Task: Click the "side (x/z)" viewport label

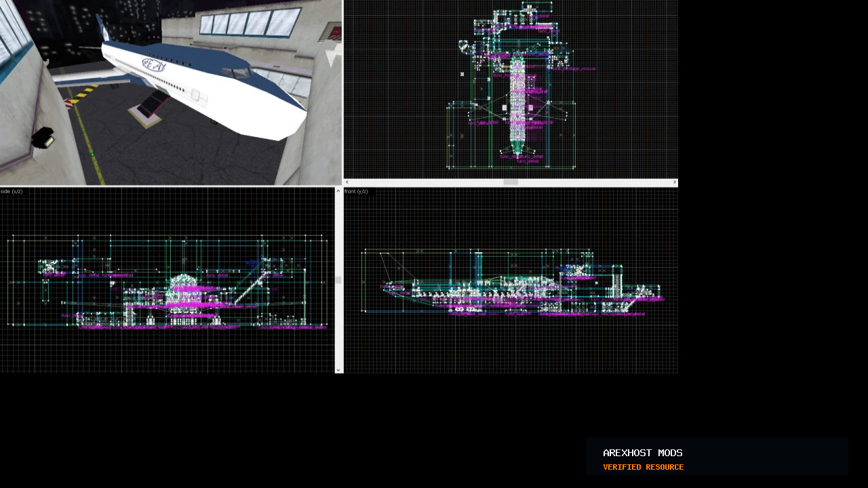Action: pyautogui.click(x=12, y=192)
